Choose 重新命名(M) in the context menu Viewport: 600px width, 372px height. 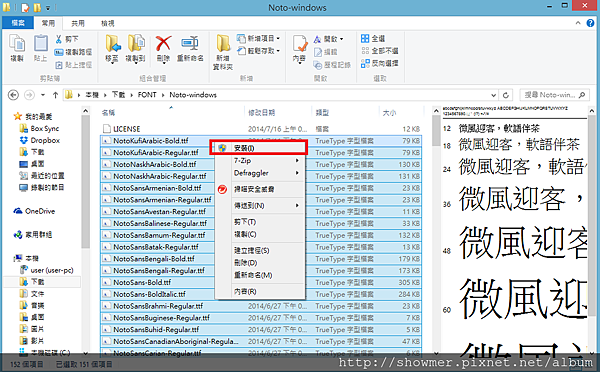[x=260, y=275]
